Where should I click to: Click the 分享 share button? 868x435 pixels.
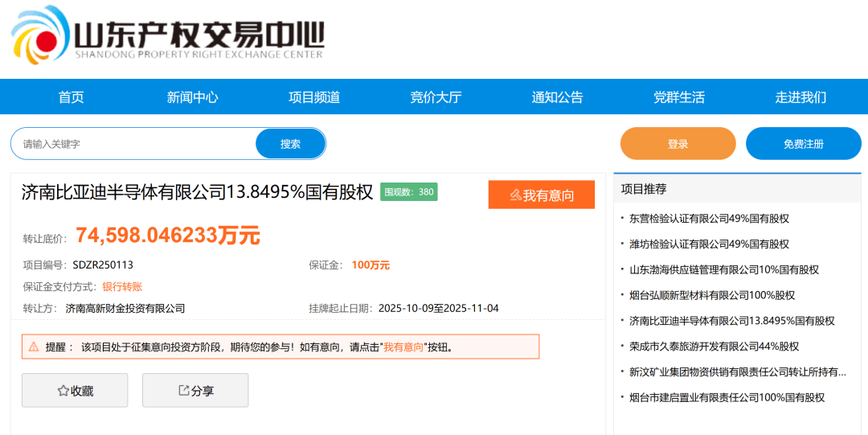[195, 390]
